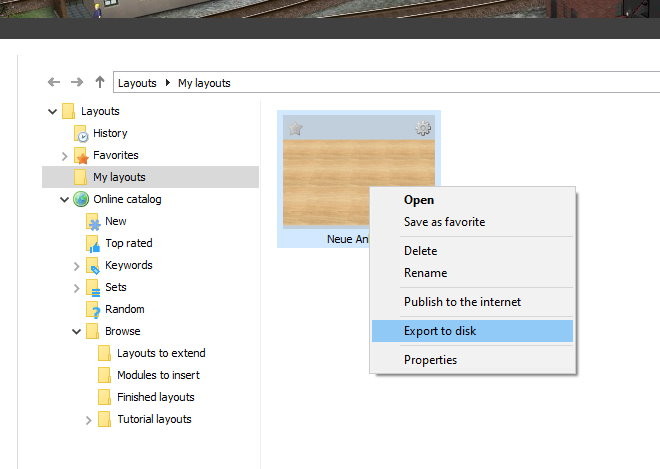Image resolution: width=660 pixels, height=469 pixels.
Task: Click the Tutorial layouts folder icon
Action: pyautogui.click(x=104, y=419)
